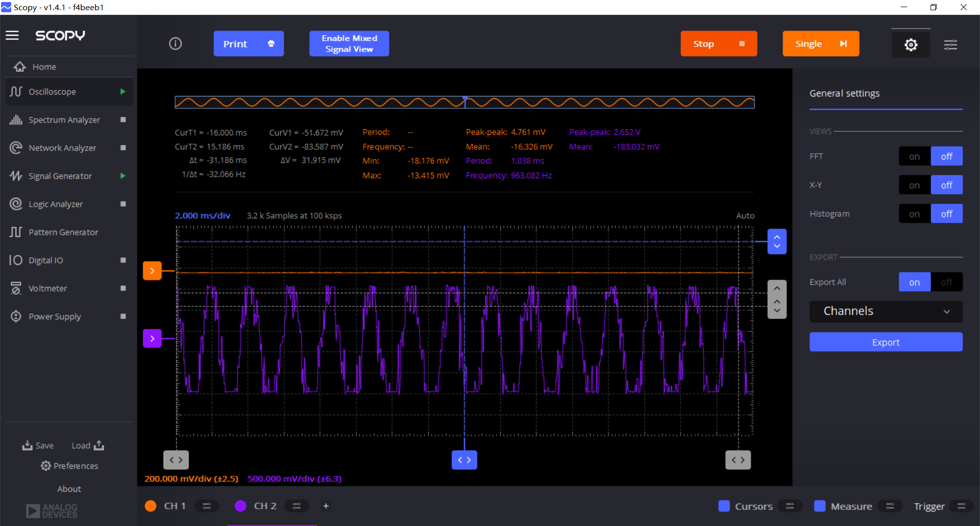The width and height of the screenshot is (980, 526).
Task: Click the Single capture button
Action: click(821, 43)
